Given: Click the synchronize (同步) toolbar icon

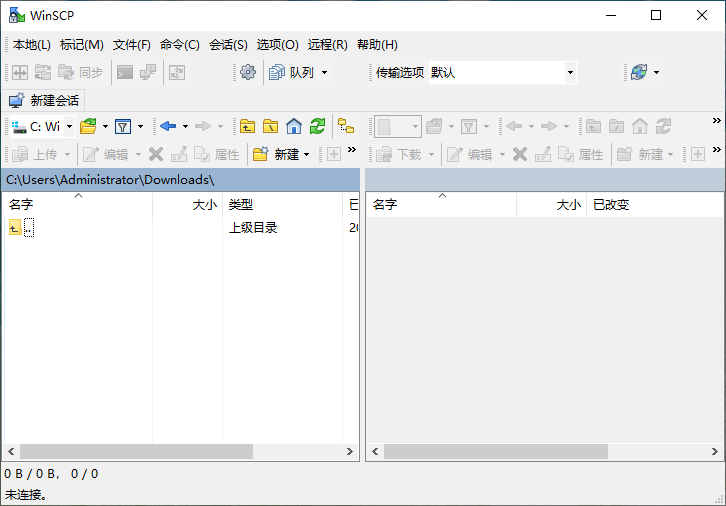Looking at the screenshot, I should click(66, 72).
